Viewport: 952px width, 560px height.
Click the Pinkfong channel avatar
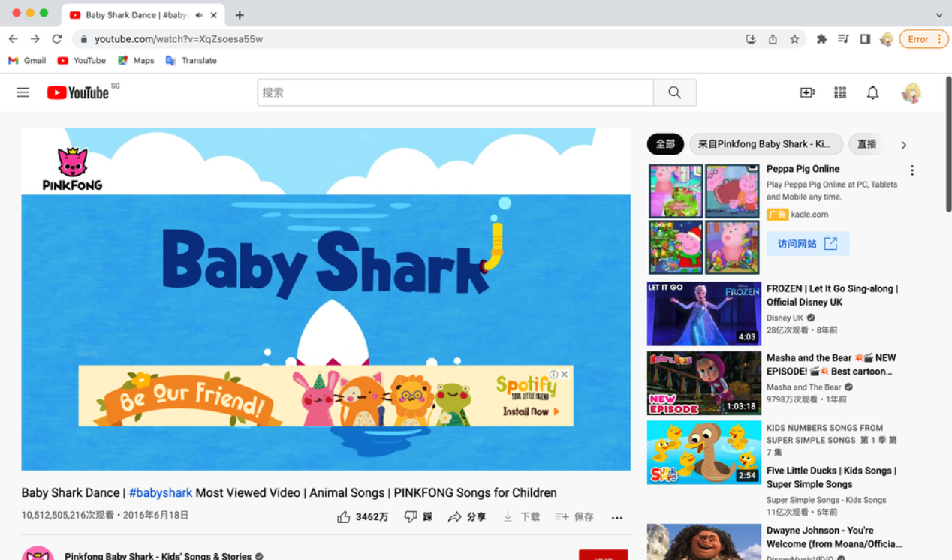coord(38,553)
